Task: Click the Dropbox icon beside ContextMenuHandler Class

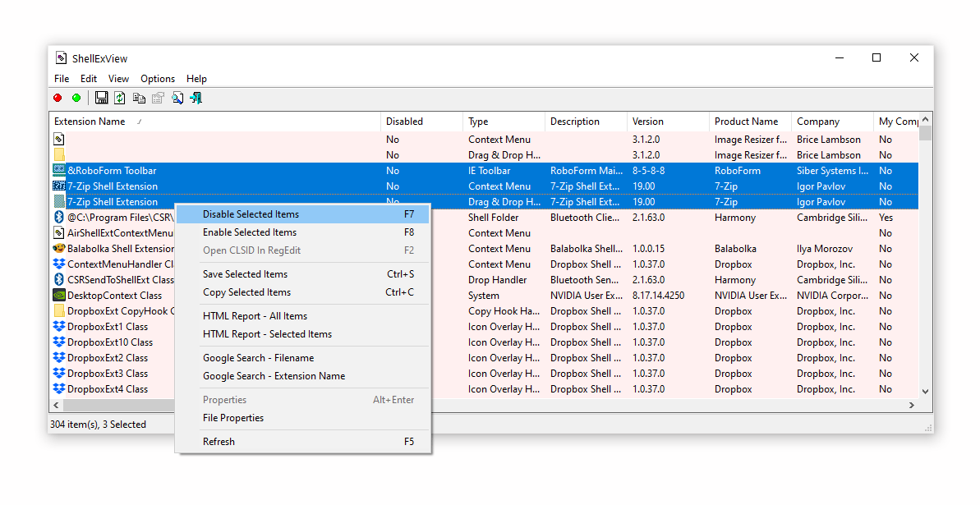Action: coord(59,264)
